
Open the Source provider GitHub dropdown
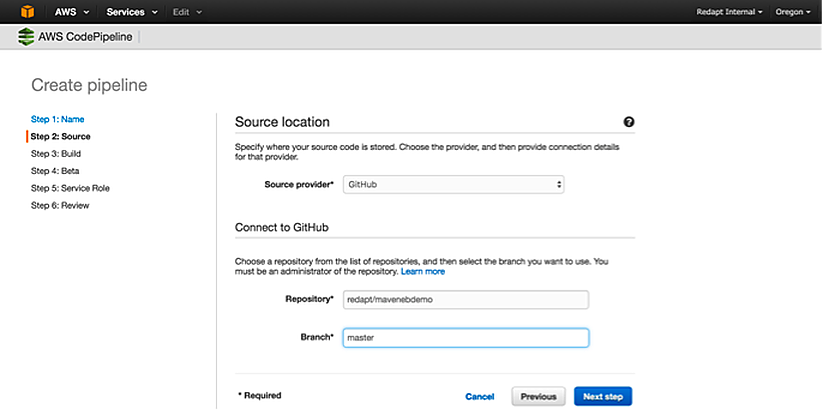click(x=453, y=185)
